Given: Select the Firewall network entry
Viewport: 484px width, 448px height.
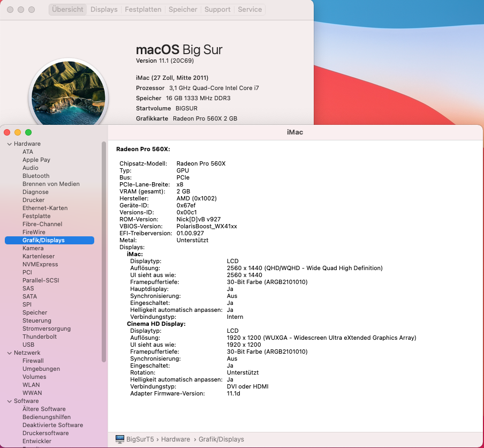Looking at the screenshot, I should 33,361.
